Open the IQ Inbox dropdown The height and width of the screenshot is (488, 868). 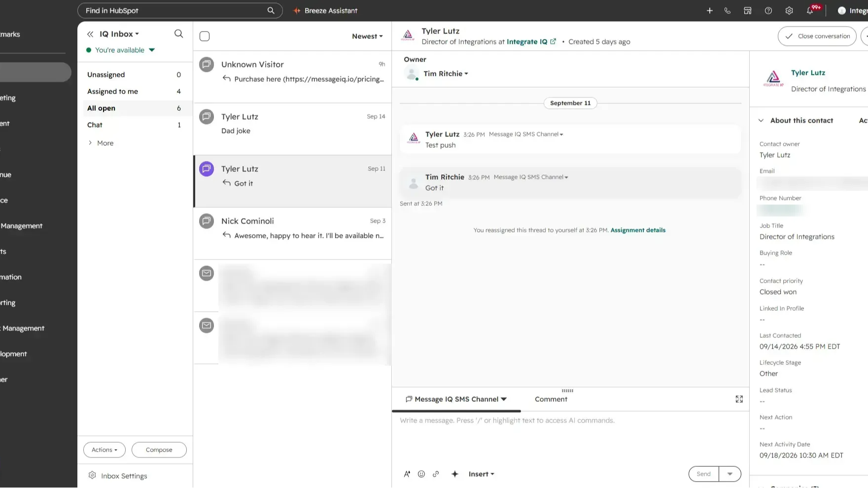pyautogui.click(x=119, y=34)
